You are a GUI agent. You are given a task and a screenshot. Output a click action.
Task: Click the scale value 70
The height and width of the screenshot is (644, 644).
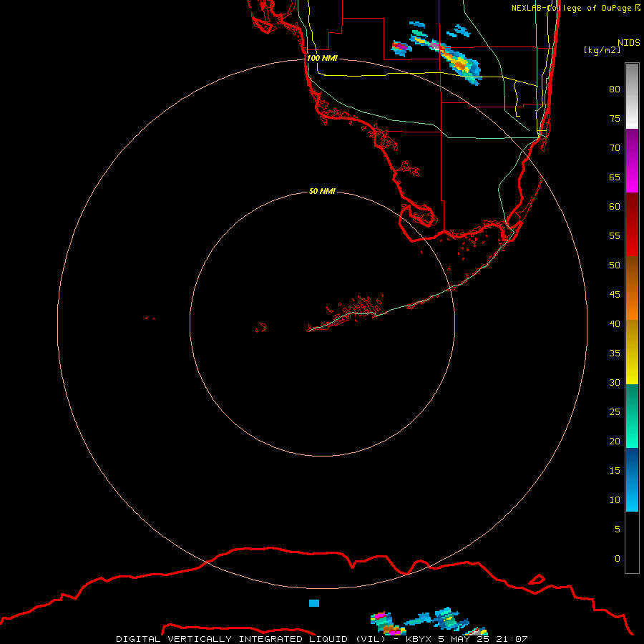pyautogui.click(x=615, y=148)
